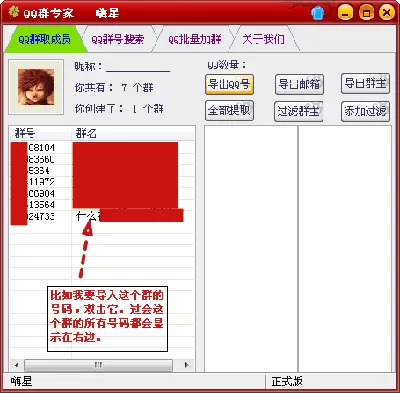
Task: Click the 导出QQ号 button
Action: coord(229,84)
